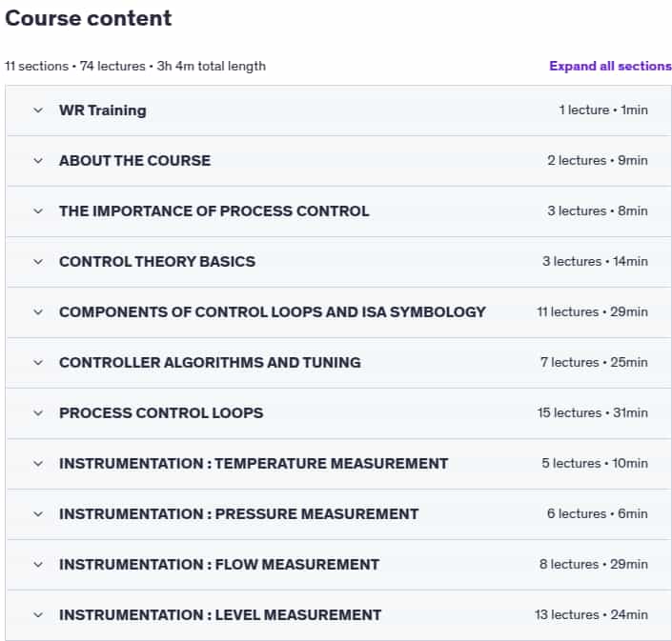Viewport: 672px width, 641px height.
Task: Expand the ABOUT THE COURSE chevron
Action: point(38,161)
